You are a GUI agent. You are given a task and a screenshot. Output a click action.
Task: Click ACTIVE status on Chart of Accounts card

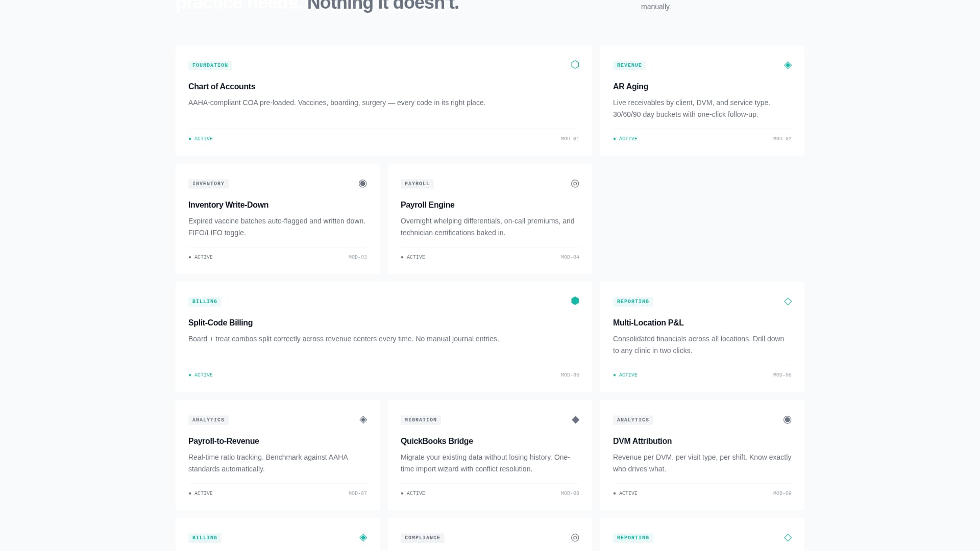pos(201,139)
